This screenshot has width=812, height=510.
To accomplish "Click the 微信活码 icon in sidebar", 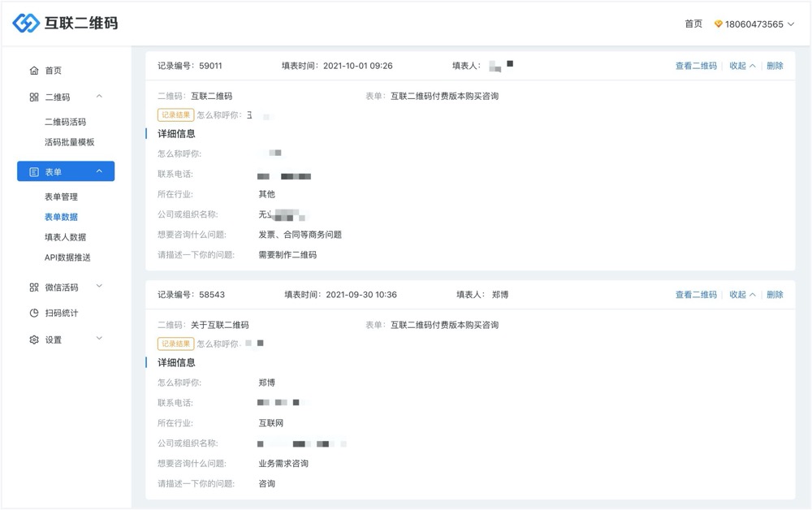I will pyautogui.click(x=34, y=287).
